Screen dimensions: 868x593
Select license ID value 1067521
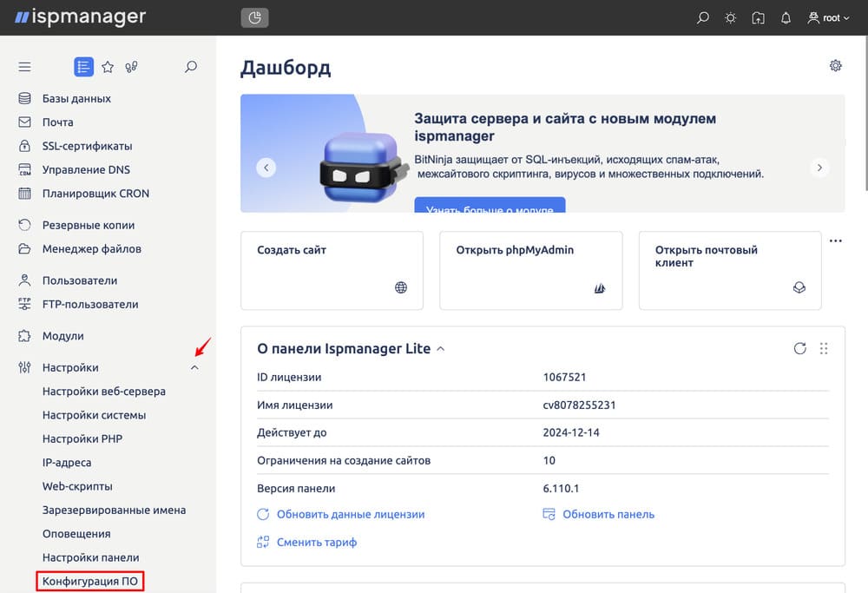(564, 377)
